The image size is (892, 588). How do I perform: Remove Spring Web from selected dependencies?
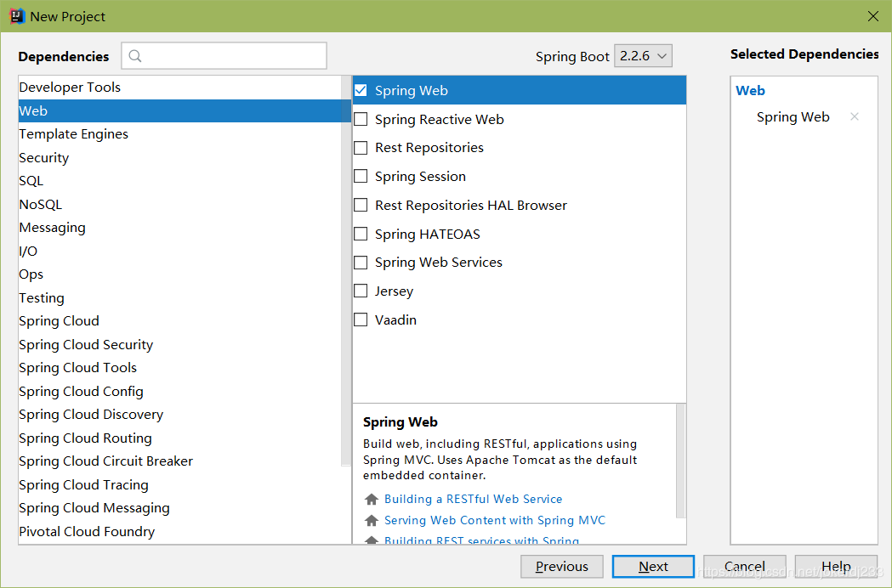(x=854, y=116)
